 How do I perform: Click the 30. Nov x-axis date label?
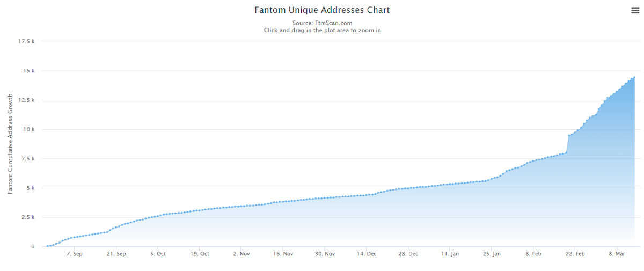326,254
